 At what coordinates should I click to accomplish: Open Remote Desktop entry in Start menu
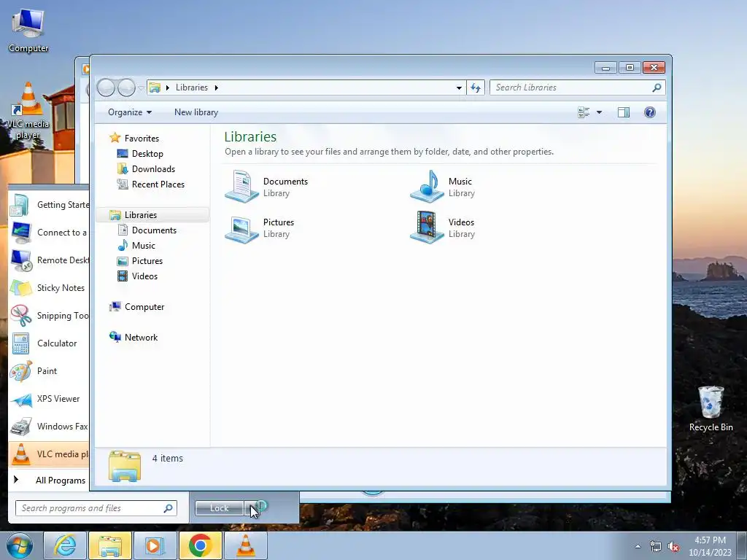click(x=49, y=260)
